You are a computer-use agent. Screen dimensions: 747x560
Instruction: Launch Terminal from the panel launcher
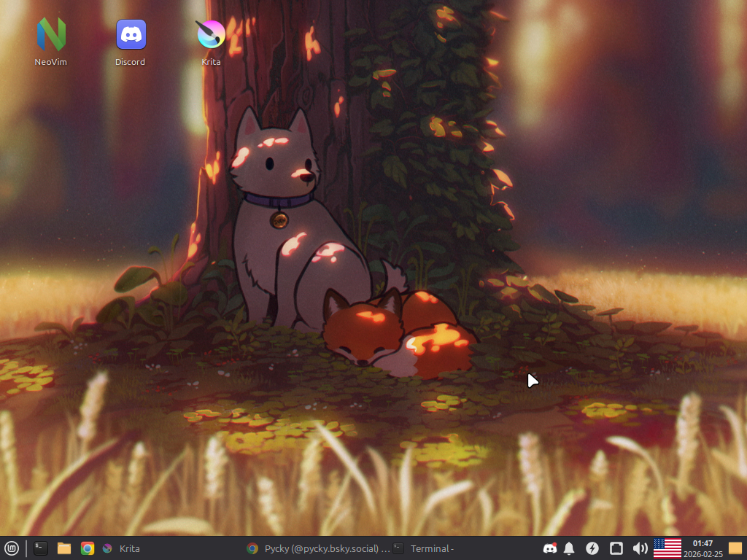(41, 548)
